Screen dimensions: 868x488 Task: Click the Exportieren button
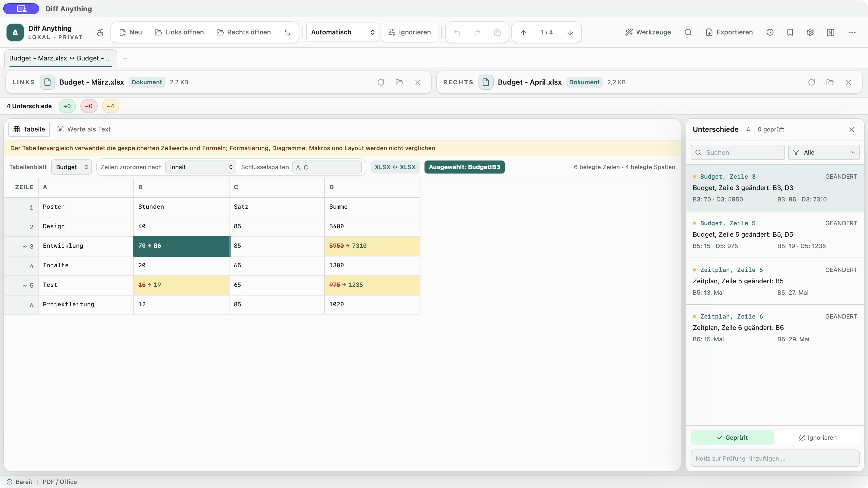pos(729,32)
